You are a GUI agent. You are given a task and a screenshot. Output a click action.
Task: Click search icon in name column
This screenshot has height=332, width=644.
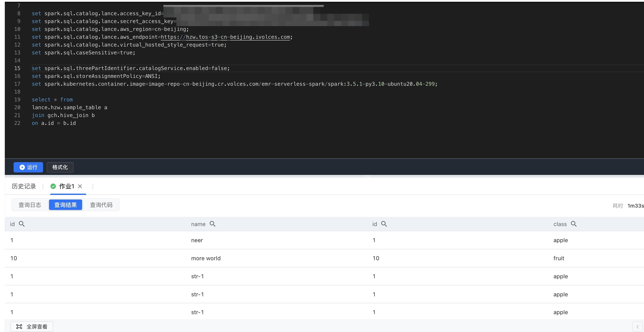tap(212, 224)
